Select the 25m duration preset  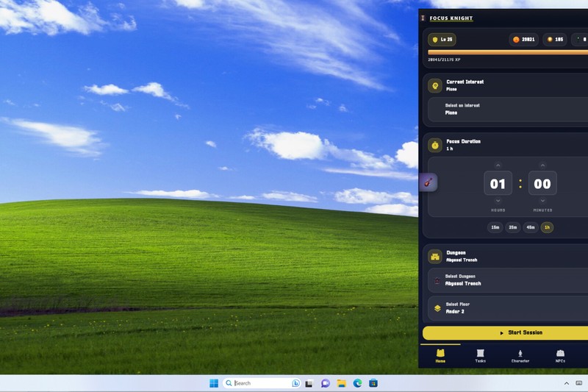pyautogui.click(x=513, y=227)
